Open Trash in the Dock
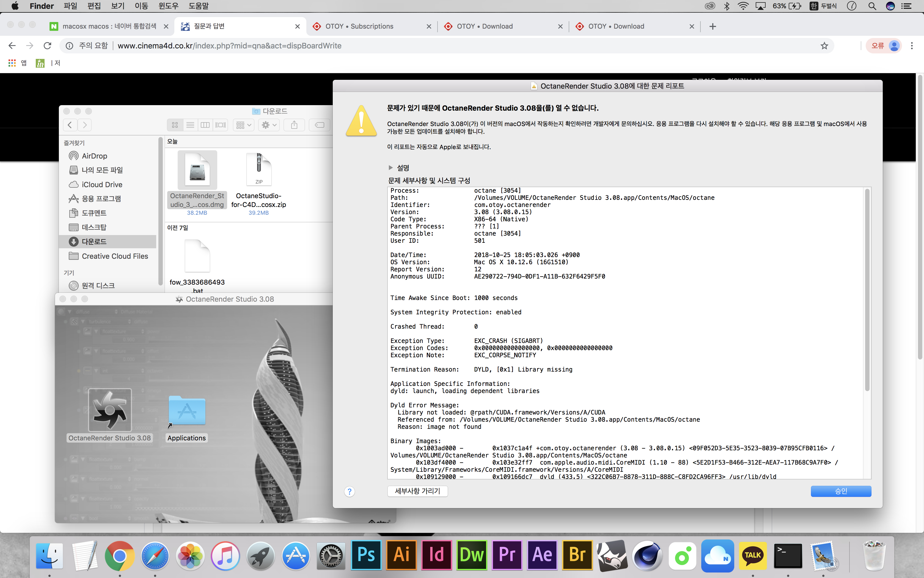Screen dimensions: 924x578 (875, 555)
